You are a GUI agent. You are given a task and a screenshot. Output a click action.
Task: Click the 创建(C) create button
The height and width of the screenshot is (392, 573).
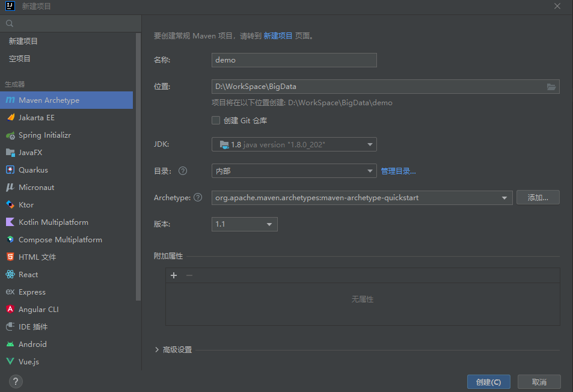coord(489,382)
